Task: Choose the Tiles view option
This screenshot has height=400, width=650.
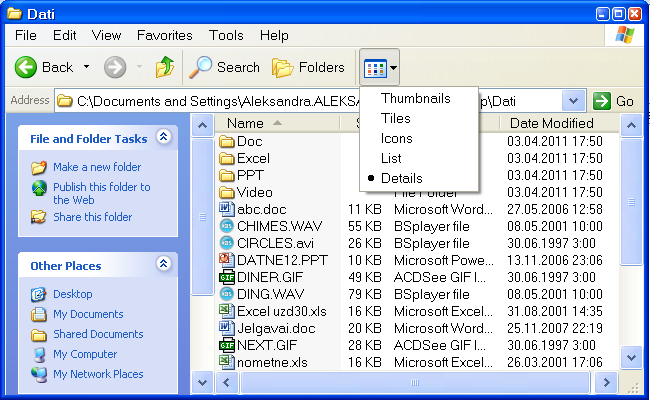Action: pos(395,118)
